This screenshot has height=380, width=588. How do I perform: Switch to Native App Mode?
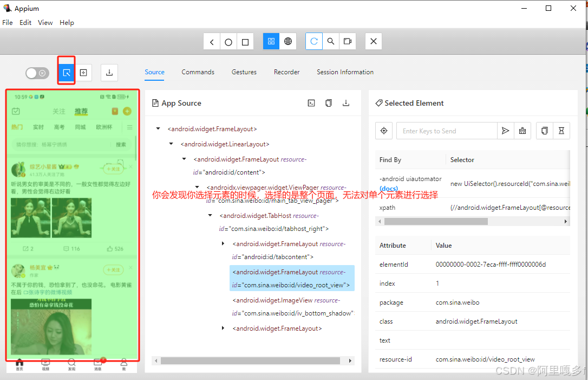point(271,41)
